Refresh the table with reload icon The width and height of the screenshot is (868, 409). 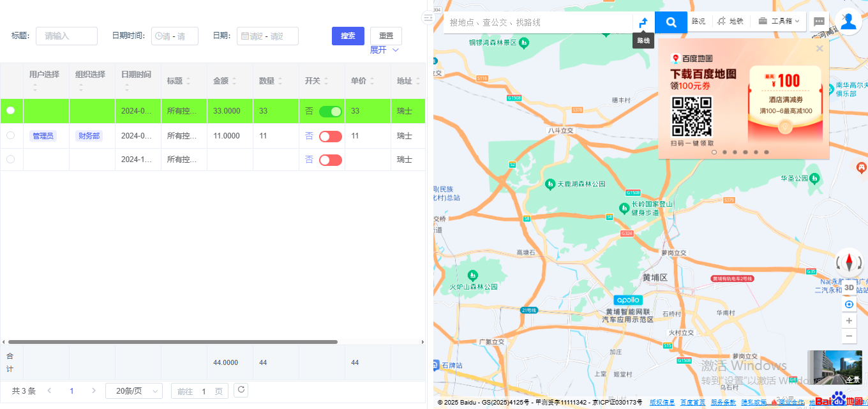point(241,390)
